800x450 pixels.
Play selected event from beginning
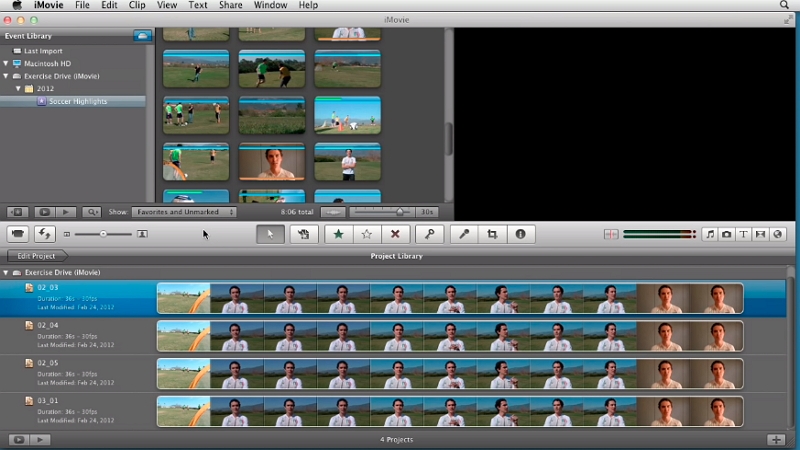click(x=66, y=212)
